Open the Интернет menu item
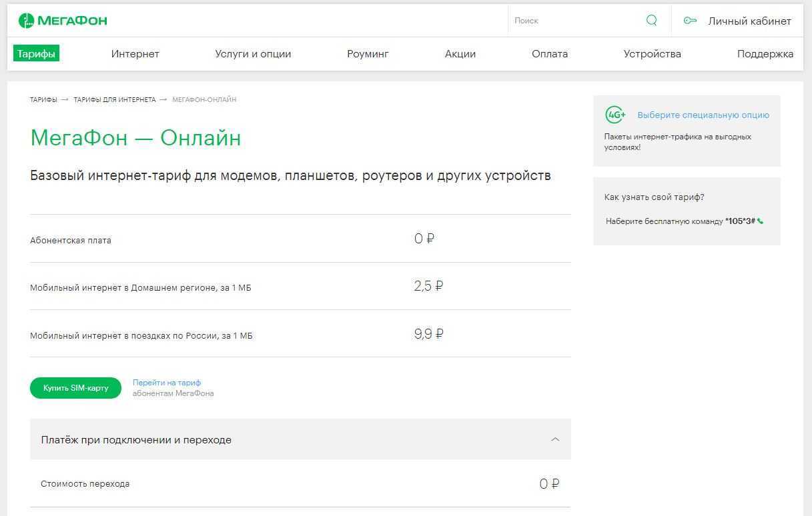Screen dimensions: 812x516 [x=135, y=54]
